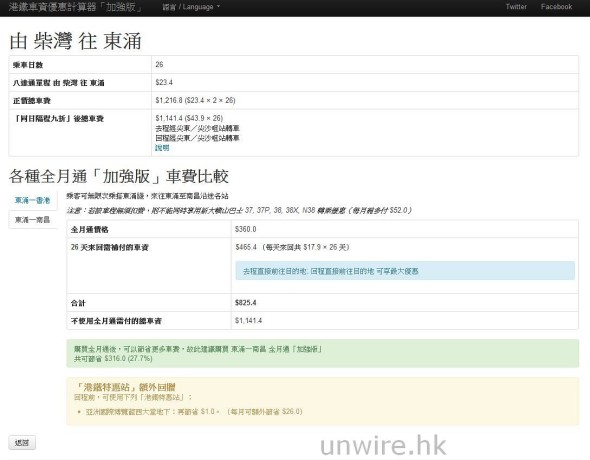Select the 乘車日數 value 26
This screenshot has width=590, height=460.
click(159, 65)
